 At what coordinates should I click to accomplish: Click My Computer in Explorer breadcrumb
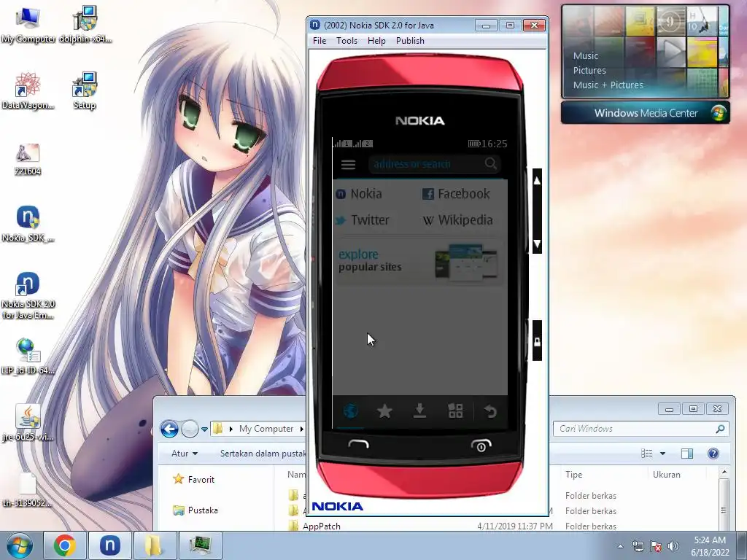click(x=266, y=429)
